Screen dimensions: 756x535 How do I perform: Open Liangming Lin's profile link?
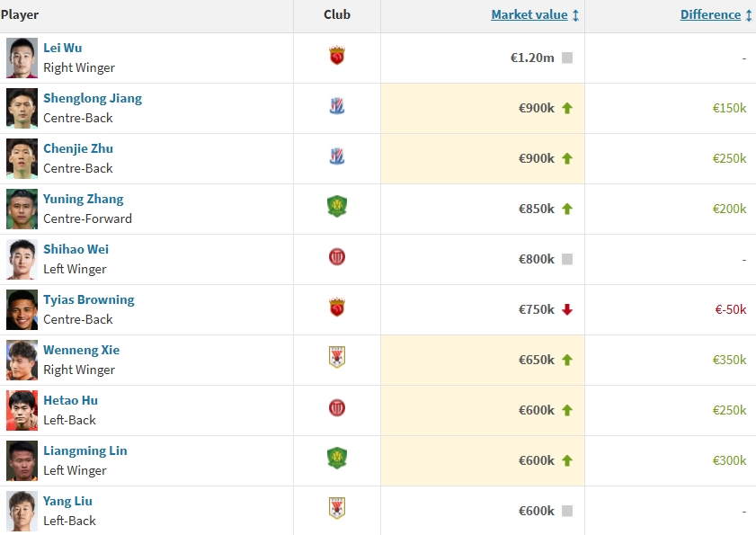[84, 450]
